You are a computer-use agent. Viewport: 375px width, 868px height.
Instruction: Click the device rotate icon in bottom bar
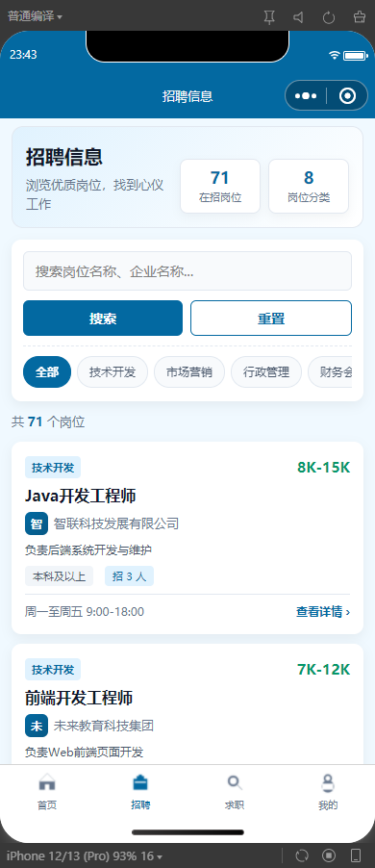click(x=302, y=855)
